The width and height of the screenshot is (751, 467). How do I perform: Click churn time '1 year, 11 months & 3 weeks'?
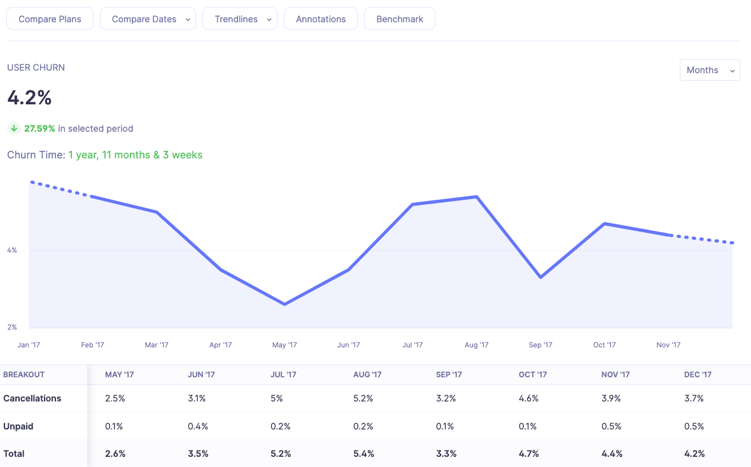point(135,155)
